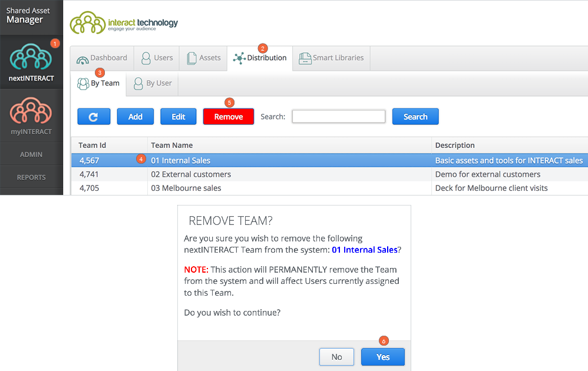This screenshot has width=588, height=371.
Task: Switch to the Distribution tab
Action: [259, 58]
